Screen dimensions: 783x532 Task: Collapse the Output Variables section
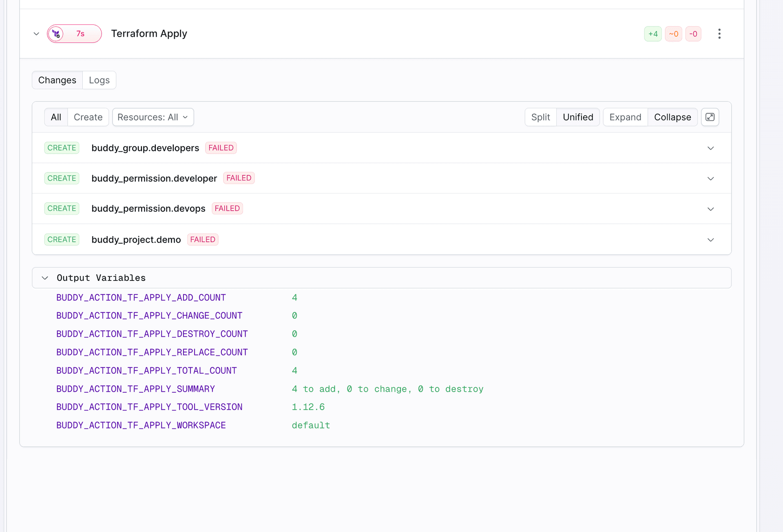pyautogui.click(x=45, y=278)
